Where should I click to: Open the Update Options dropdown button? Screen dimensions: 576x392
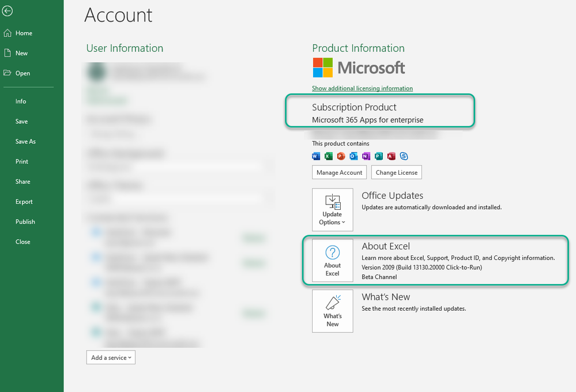click(x=333, y=210)
